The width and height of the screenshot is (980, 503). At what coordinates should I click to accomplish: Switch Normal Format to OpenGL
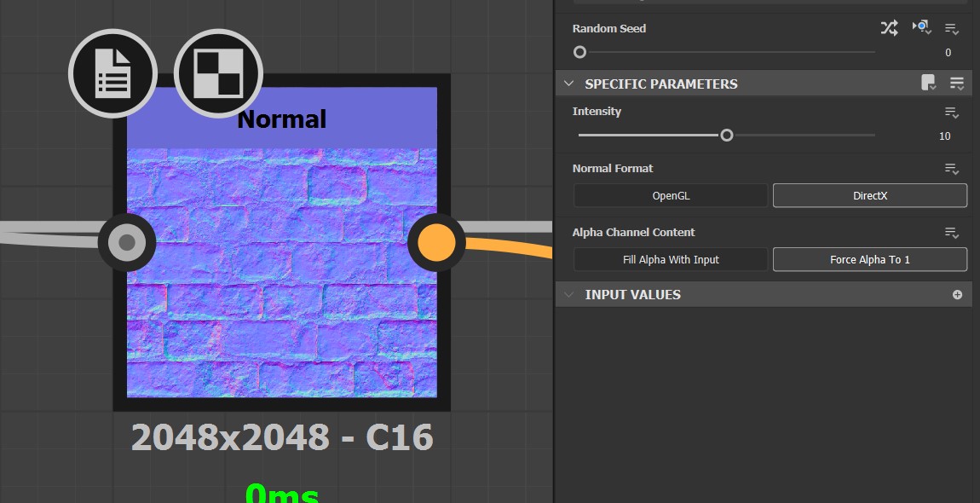(671, 195)
